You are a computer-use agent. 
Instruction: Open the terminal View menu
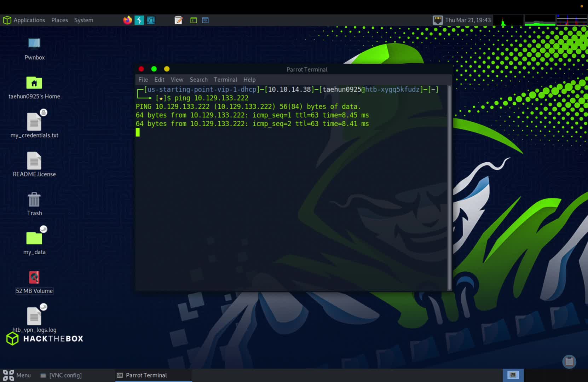click(177, 80)
